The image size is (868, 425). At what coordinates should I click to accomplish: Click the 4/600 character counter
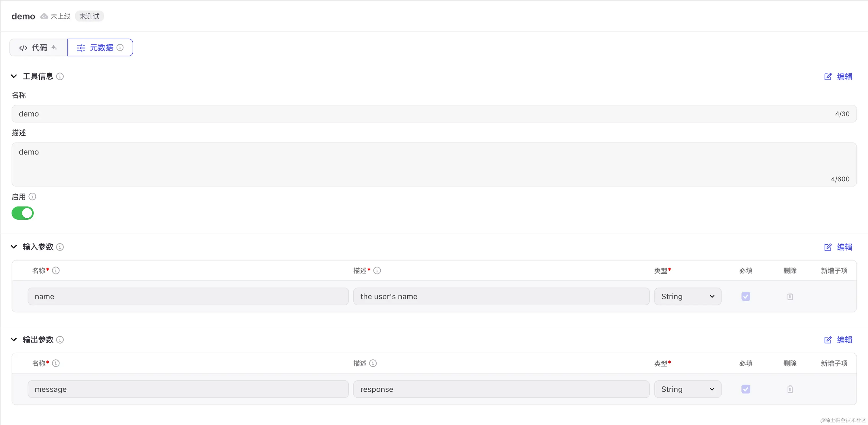pos(840,179)
